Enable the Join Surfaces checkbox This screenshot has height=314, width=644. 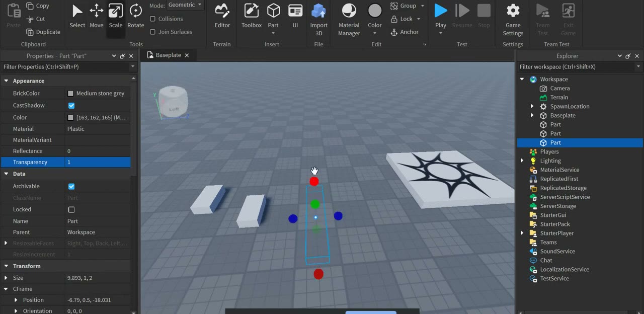pos(153,32)
